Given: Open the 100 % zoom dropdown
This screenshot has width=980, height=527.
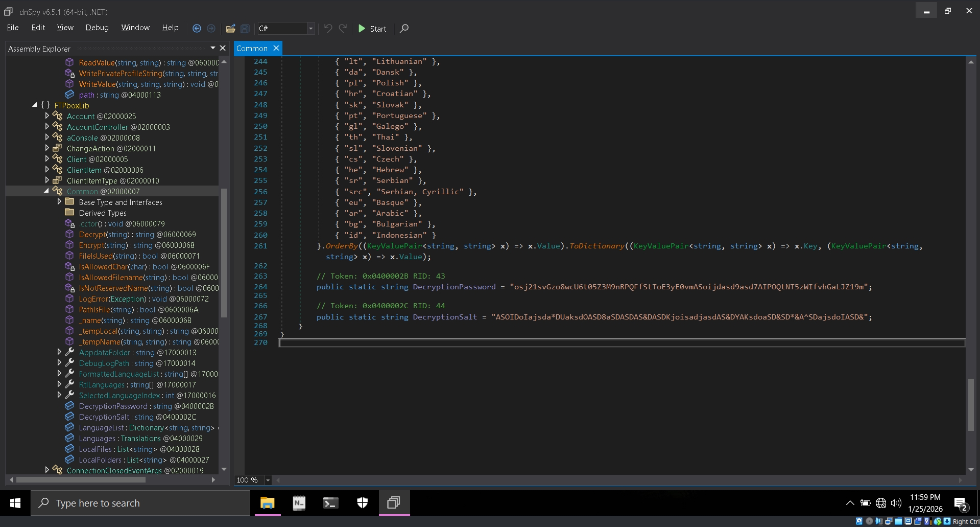Looking at the screenshot, I should (x=268, y=480).
